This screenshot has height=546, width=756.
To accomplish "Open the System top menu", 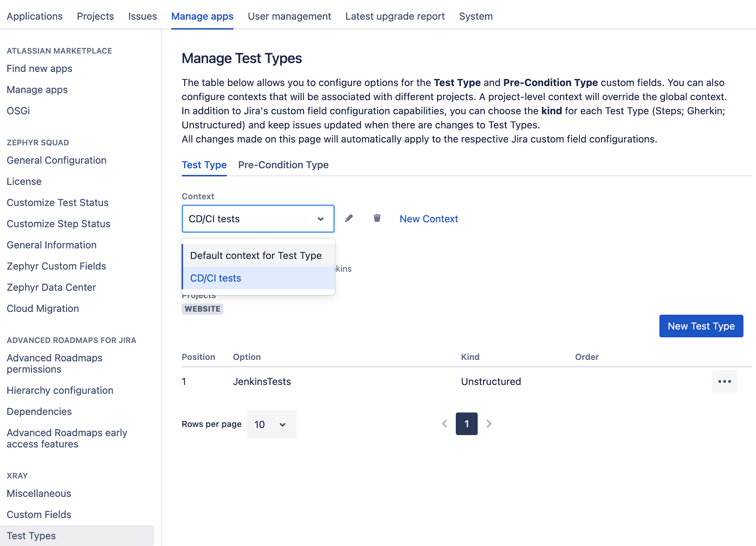I will click(x=476, y=16).
